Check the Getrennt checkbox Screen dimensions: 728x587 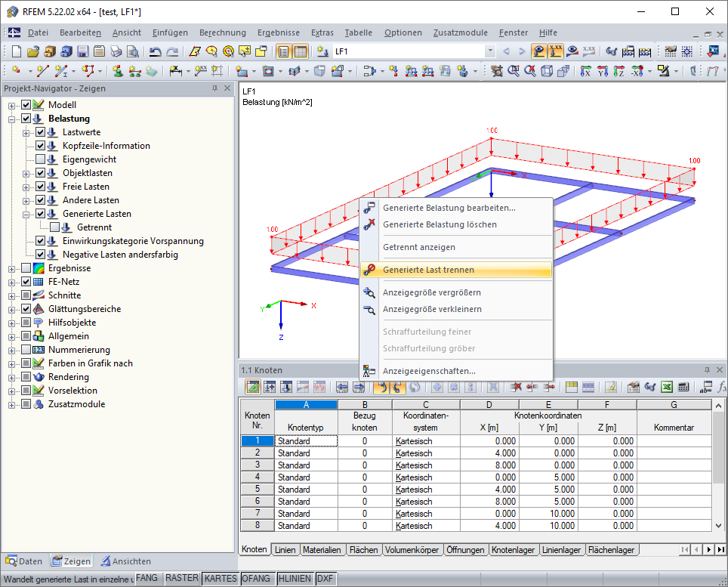[x=55, y=227]
